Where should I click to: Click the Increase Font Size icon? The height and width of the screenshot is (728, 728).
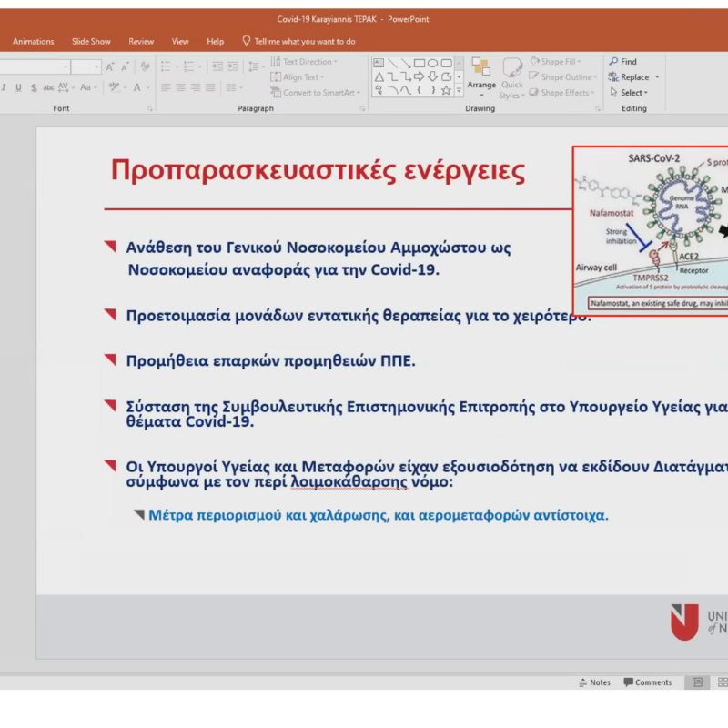pos(110,67)
